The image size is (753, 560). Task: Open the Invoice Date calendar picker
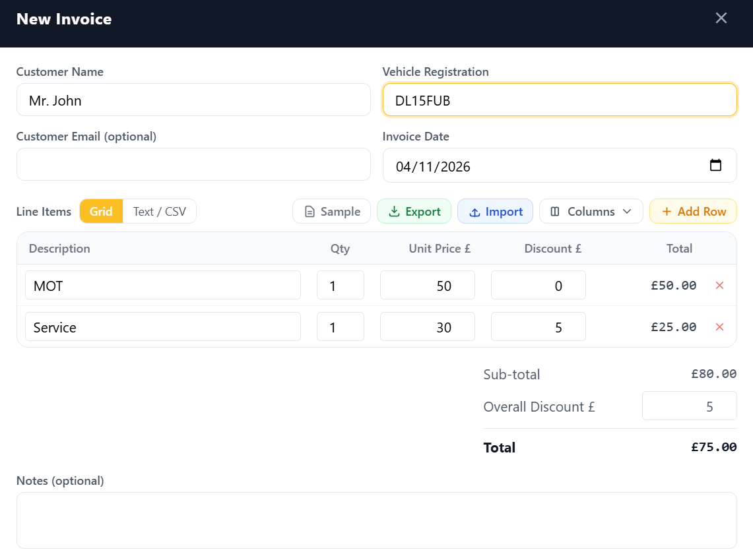pos(715,166)
